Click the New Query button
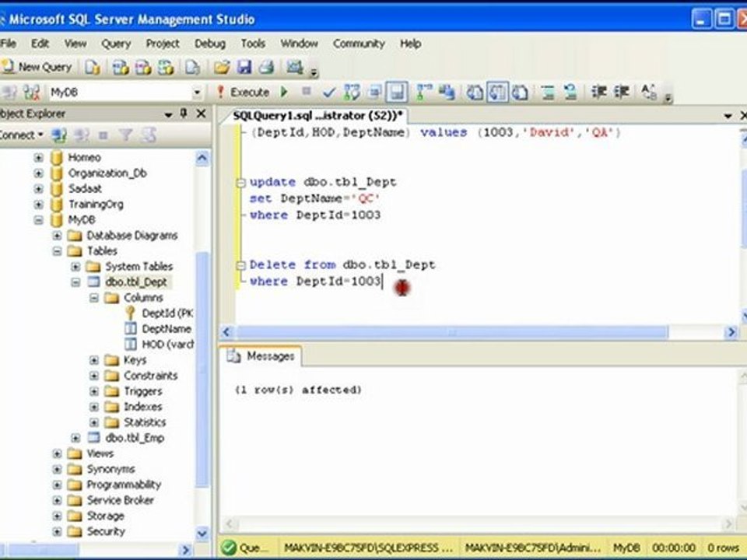This screenshot has height=560, width=747. pos(37,67)
